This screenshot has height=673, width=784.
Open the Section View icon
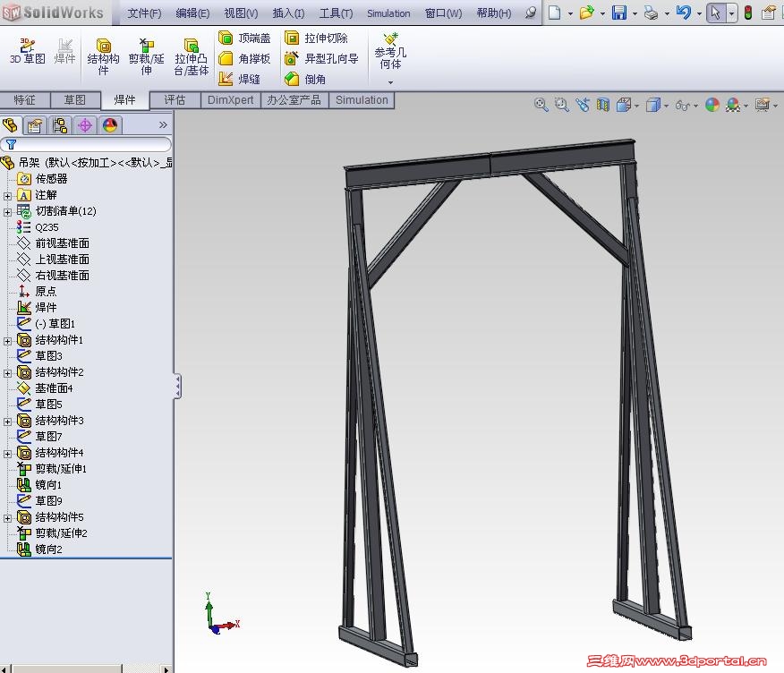pos(603,105)
